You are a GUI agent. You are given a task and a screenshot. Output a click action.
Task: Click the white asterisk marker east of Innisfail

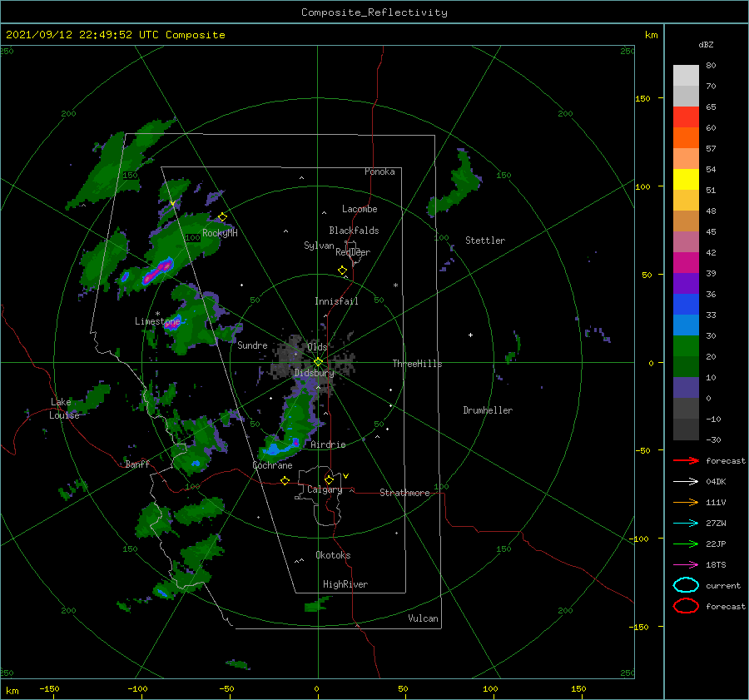point(395,285)
